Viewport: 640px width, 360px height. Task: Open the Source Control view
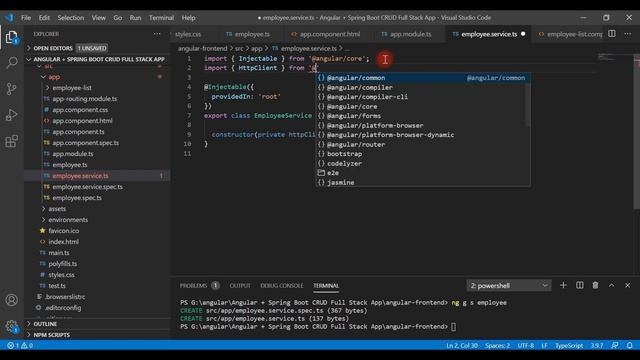(11, 89)
